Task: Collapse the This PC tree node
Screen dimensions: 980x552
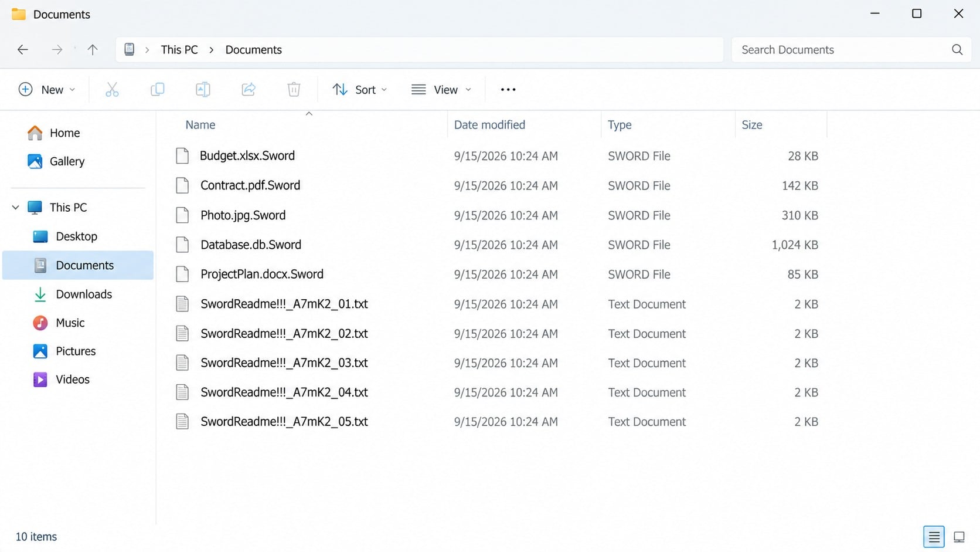Action: click(16, 207)
